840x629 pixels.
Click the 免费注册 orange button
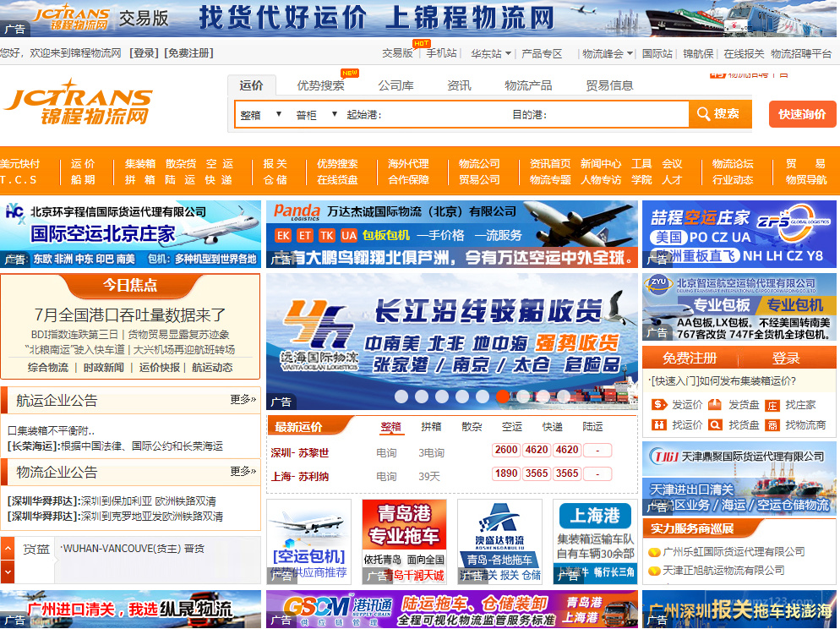tap(689, 358)
